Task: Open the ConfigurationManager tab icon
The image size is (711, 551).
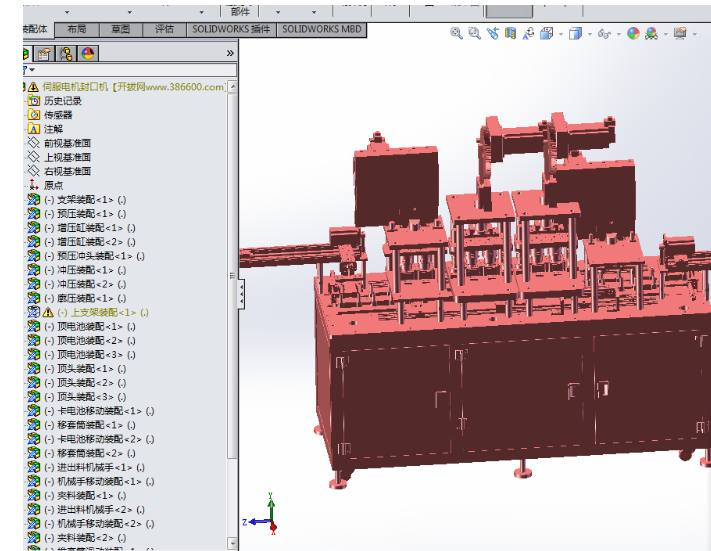Action: tap(66, 53)
